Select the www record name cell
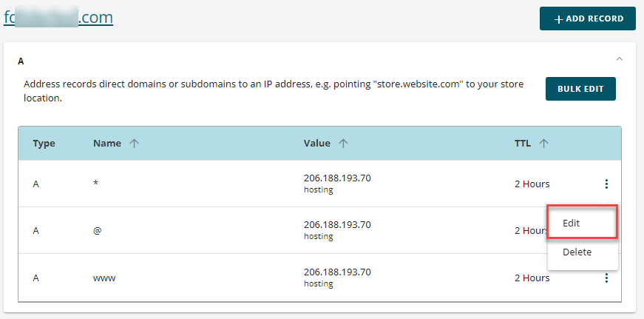Screen dimensions: 644x319 104,278
